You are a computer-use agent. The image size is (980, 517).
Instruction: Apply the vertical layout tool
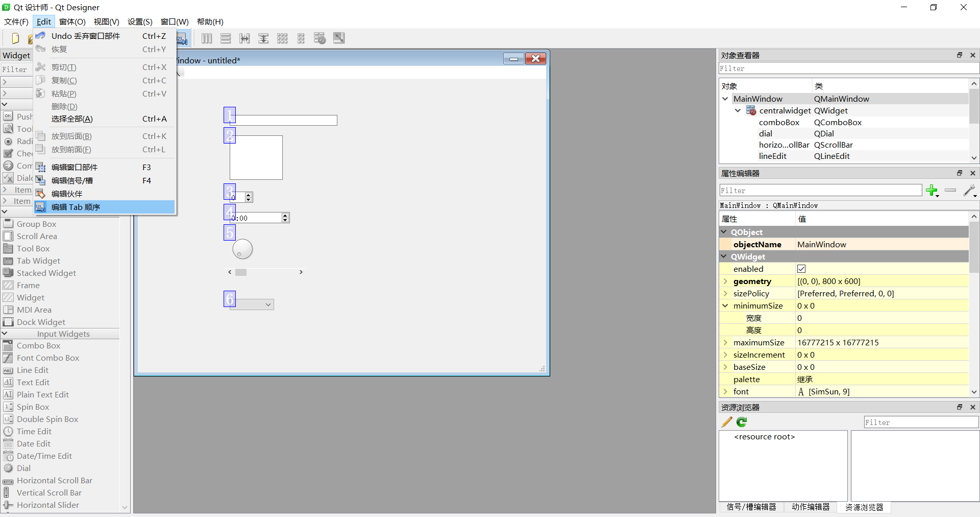click(226, 38)
